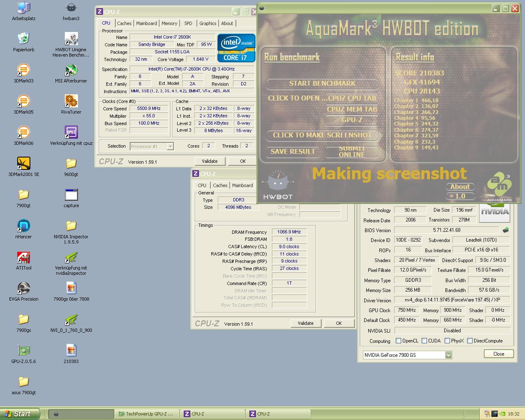
Task: Switch to Memory tab in top CPU-Z
Action: pyautogui.click(x=169, y=23)
